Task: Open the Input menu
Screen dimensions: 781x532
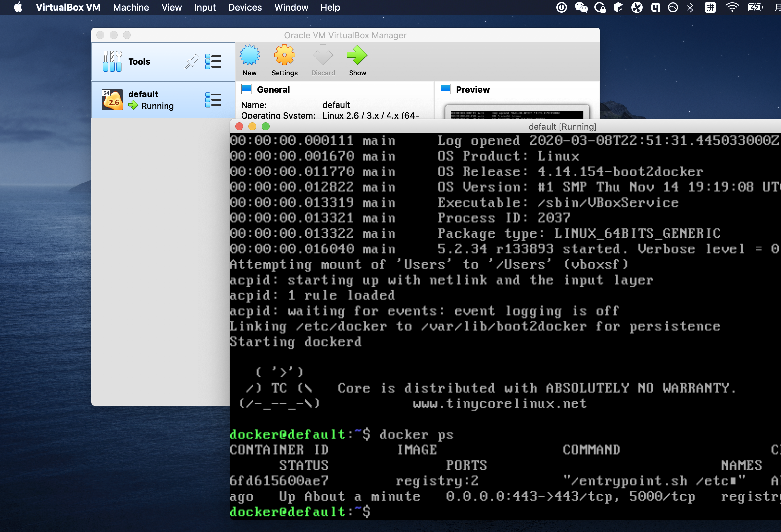Action: [x=205, y=7]
